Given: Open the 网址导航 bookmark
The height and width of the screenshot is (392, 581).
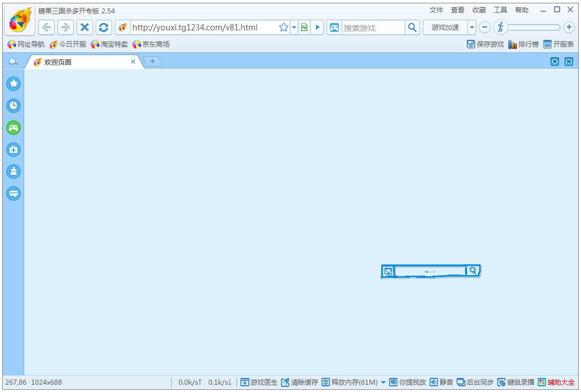Looking at the screenshot, I should coord(26,44).
